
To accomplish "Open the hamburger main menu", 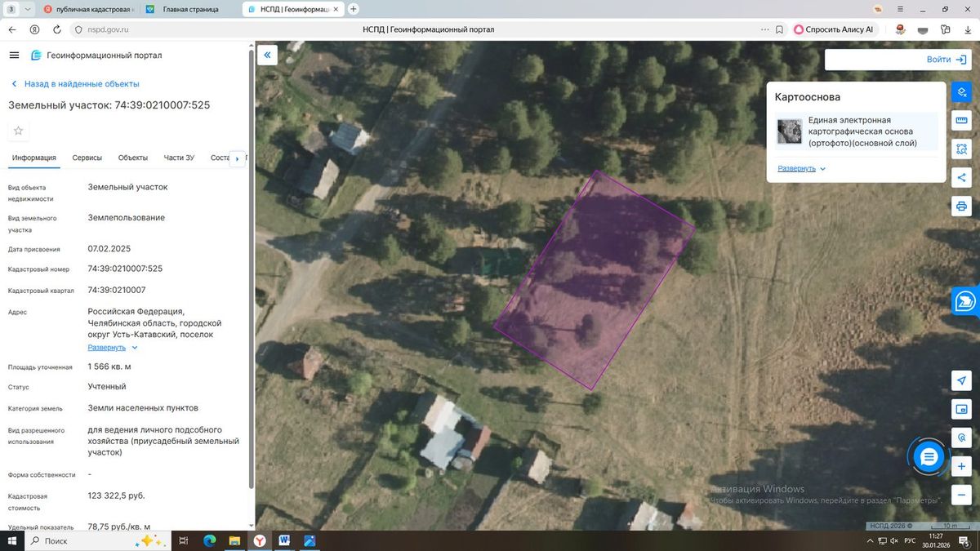I will (x=14, y=56).
